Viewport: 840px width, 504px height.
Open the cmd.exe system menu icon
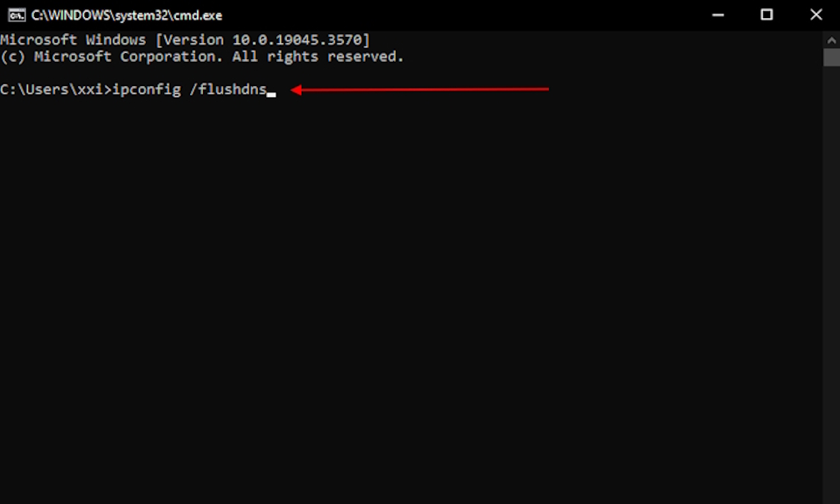17,15
